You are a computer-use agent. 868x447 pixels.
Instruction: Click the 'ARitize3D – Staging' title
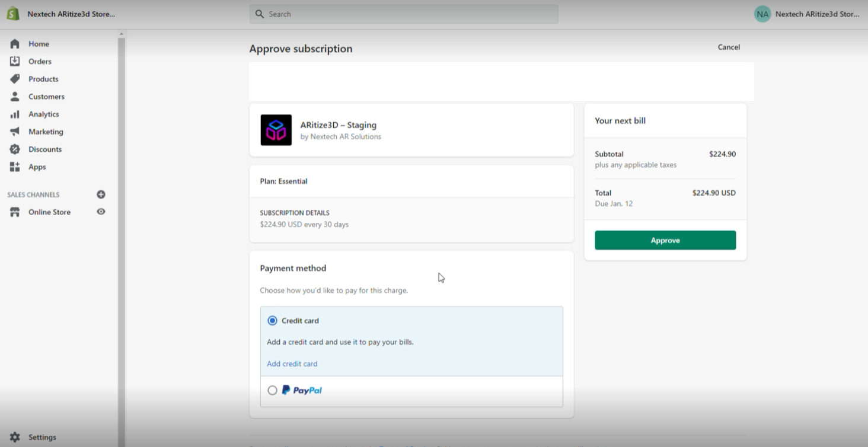coord(338,125)
